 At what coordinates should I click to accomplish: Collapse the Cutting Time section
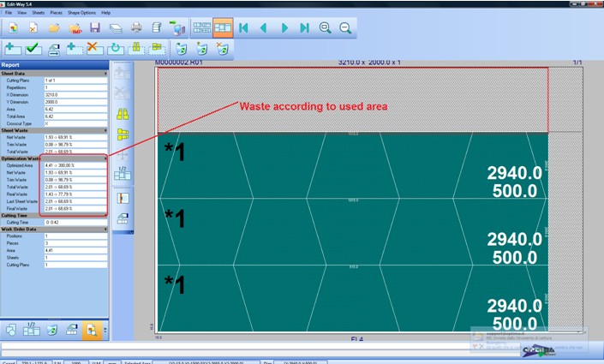[x=105, y=215]
